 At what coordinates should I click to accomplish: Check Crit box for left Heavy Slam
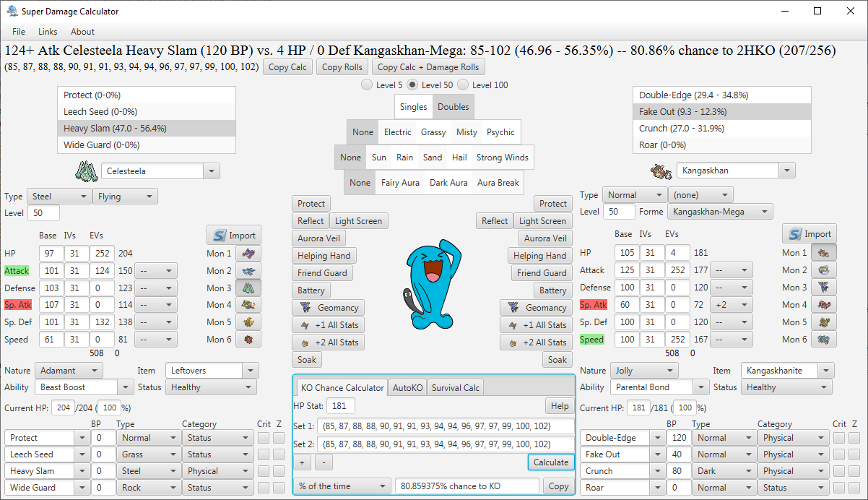click(x=263, y=471)
